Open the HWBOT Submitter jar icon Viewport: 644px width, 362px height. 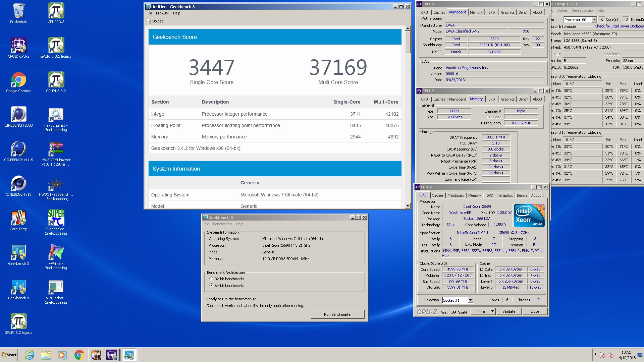[x=56, y=154]
